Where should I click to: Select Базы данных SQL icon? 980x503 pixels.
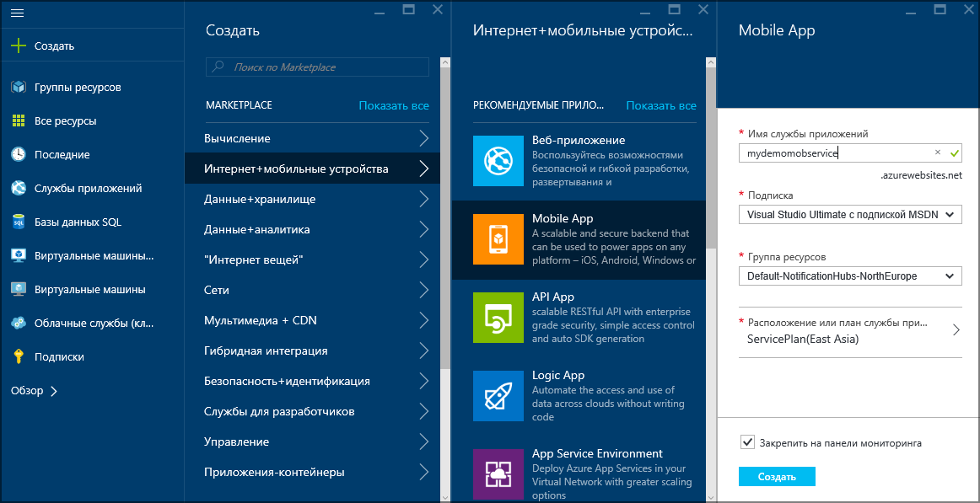[x=18, y=222]
